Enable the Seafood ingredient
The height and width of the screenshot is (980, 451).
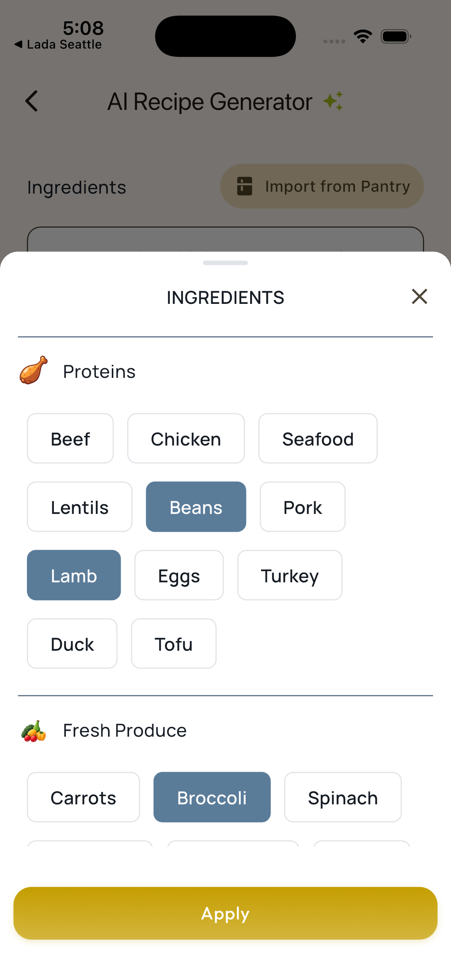pos(318,438)
